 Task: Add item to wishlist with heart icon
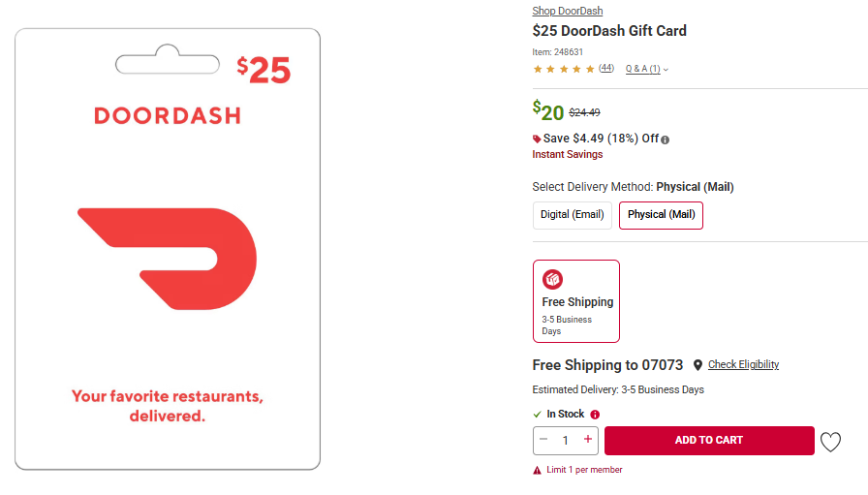[x=830, y=442]
